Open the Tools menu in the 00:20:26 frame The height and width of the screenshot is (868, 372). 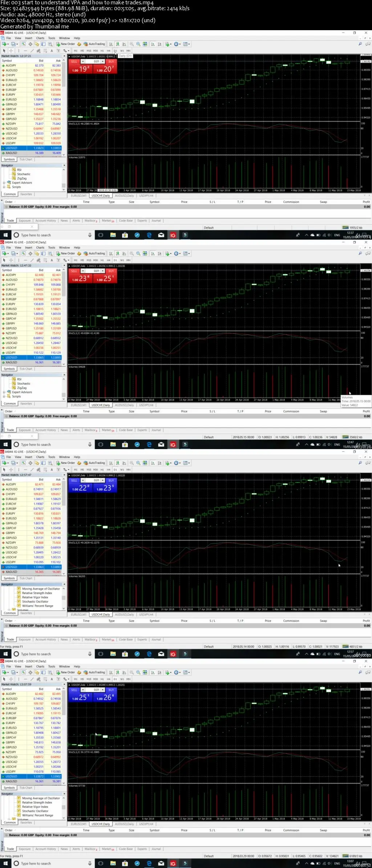52,248
